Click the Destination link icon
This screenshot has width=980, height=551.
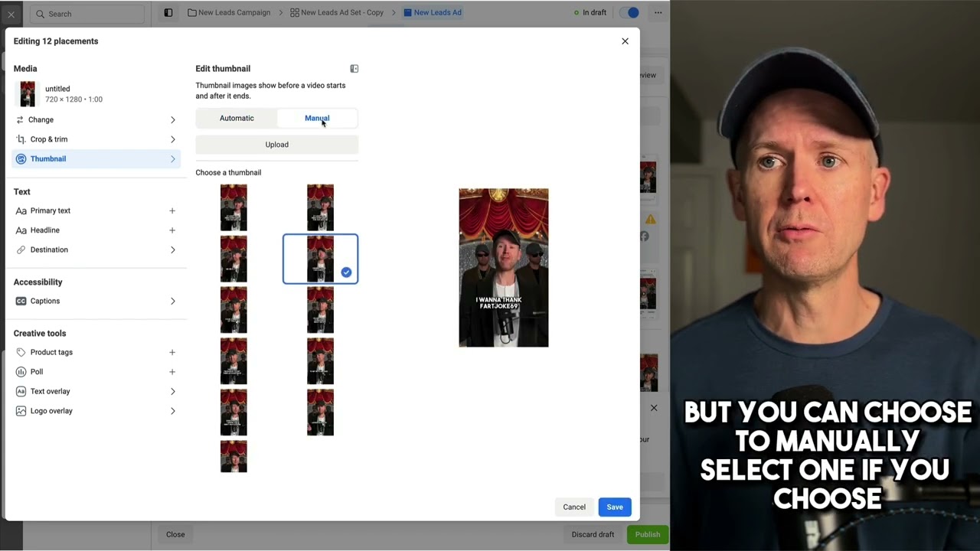[x=21, y=249]
